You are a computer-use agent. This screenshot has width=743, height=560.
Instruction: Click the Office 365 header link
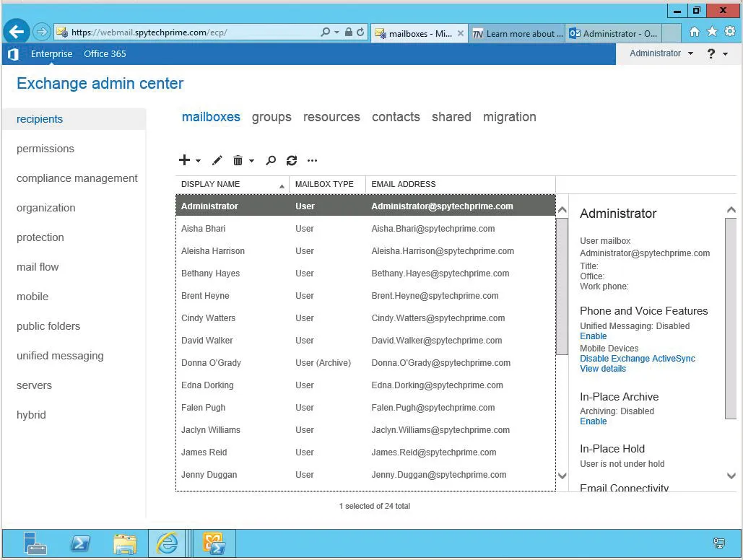click(x=105, y=53)
